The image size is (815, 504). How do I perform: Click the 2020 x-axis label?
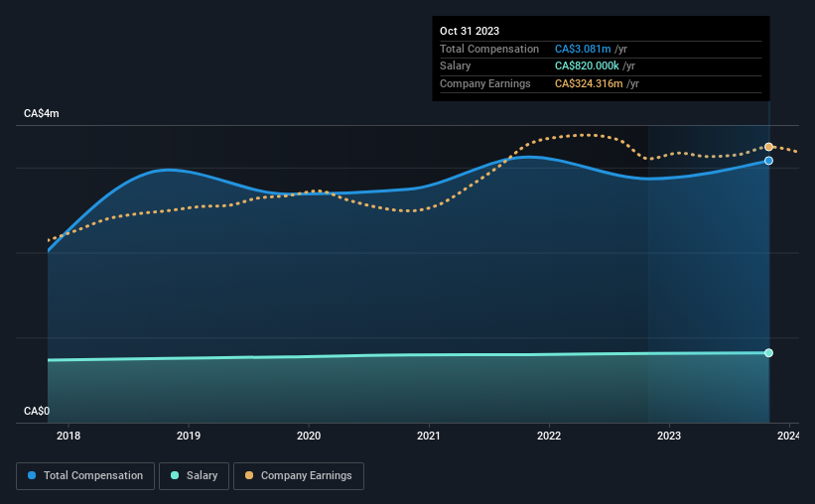pos(309,436)
